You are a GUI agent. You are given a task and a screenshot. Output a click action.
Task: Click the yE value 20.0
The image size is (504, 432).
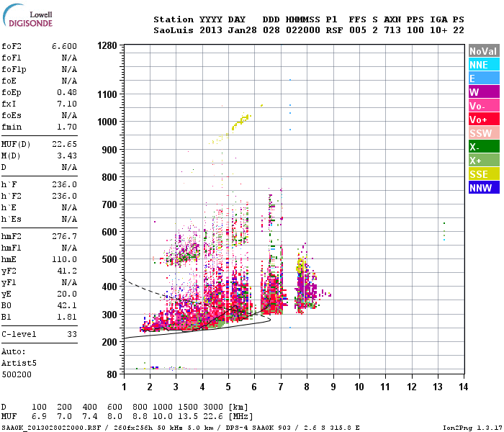click(x=67, y=294)
